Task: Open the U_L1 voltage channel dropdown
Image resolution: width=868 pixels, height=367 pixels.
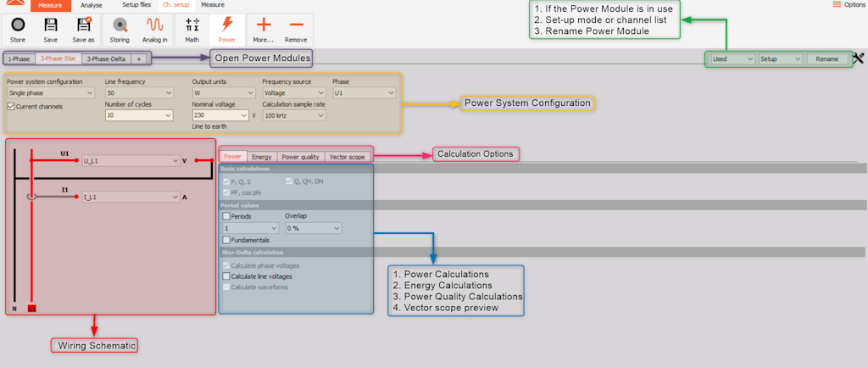Action: (131, 161)
